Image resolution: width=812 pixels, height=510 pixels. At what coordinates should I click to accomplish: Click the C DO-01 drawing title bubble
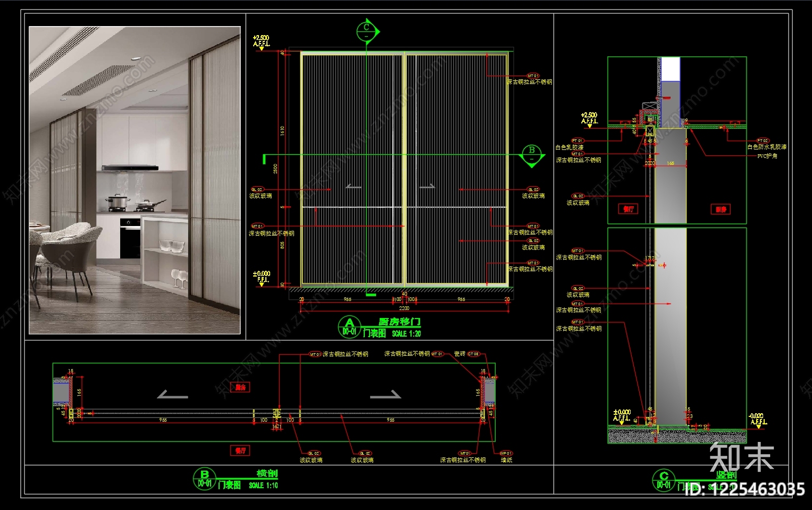tap(664, 480)
